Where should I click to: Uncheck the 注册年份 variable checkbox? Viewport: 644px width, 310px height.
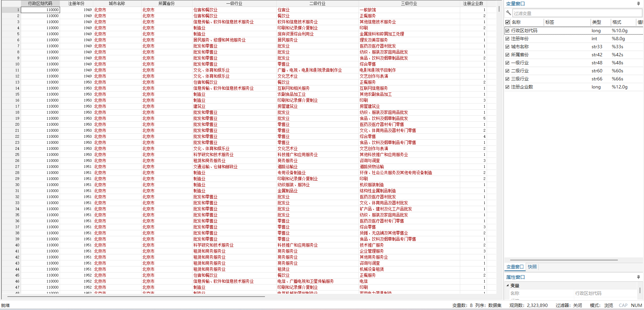point(507,39)
